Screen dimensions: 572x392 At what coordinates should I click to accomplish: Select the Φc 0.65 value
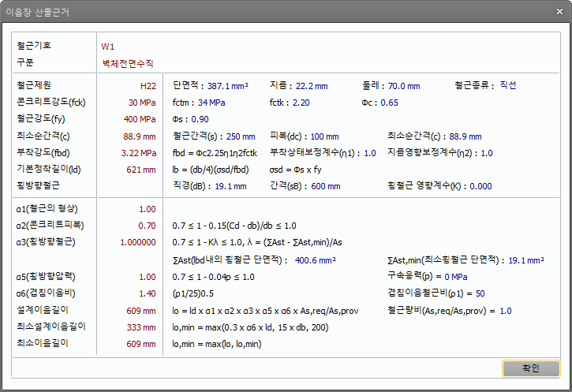(x=389, y=103)
